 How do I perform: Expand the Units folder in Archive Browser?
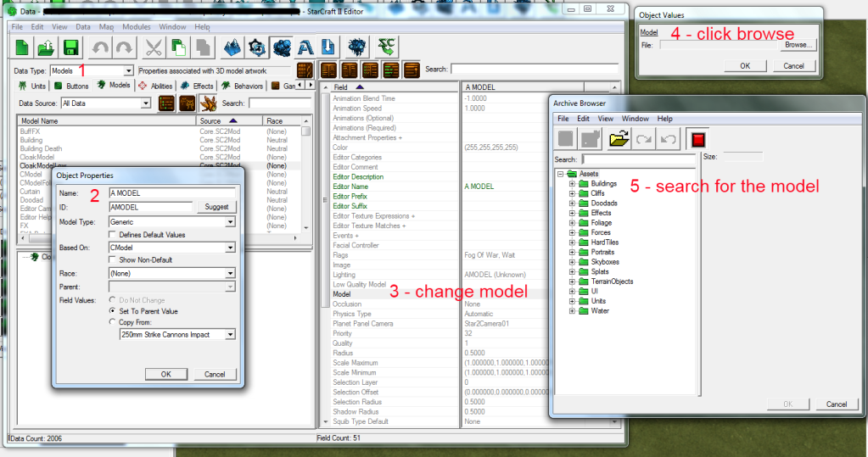573,301
